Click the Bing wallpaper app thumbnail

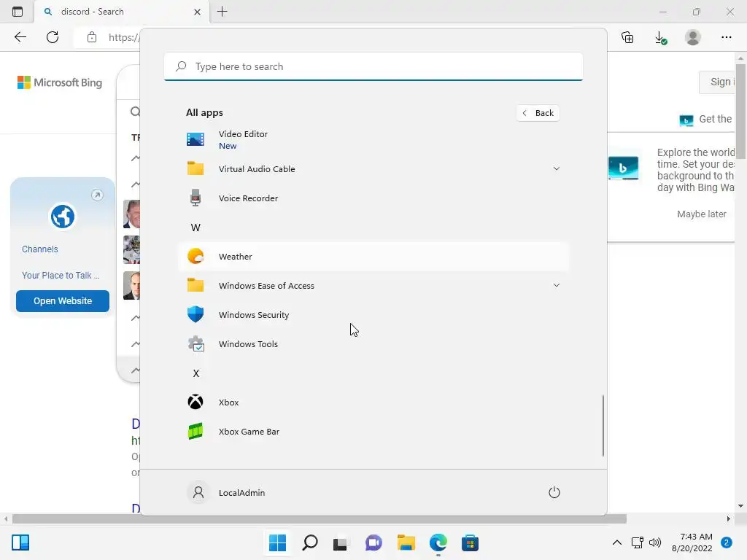(x=623, y=168)
